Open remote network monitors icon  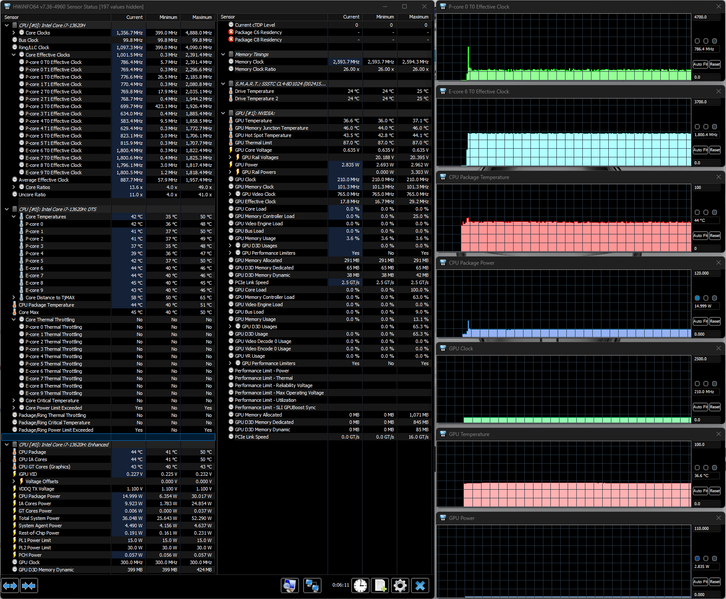click(x=312, y=586)
